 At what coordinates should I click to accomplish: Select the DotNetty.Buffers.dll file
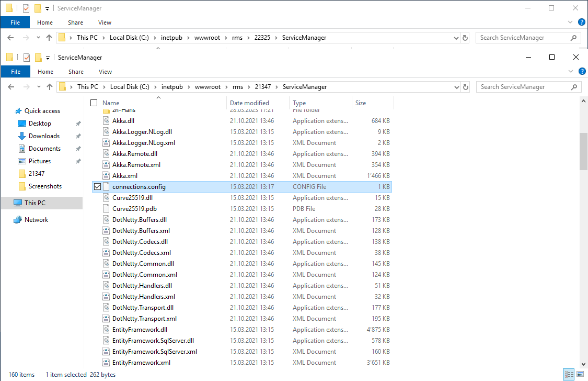pyautogui.click(x=242, y=220)
